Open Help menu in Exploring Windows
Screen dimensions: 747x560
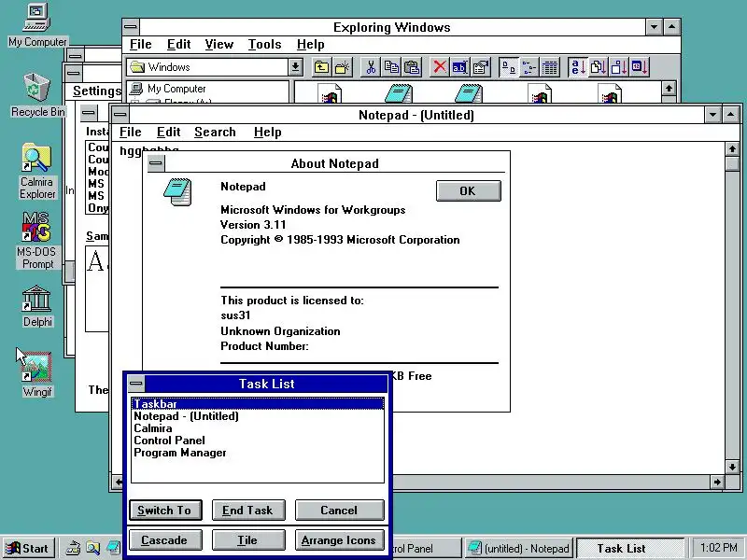(311, 45)
